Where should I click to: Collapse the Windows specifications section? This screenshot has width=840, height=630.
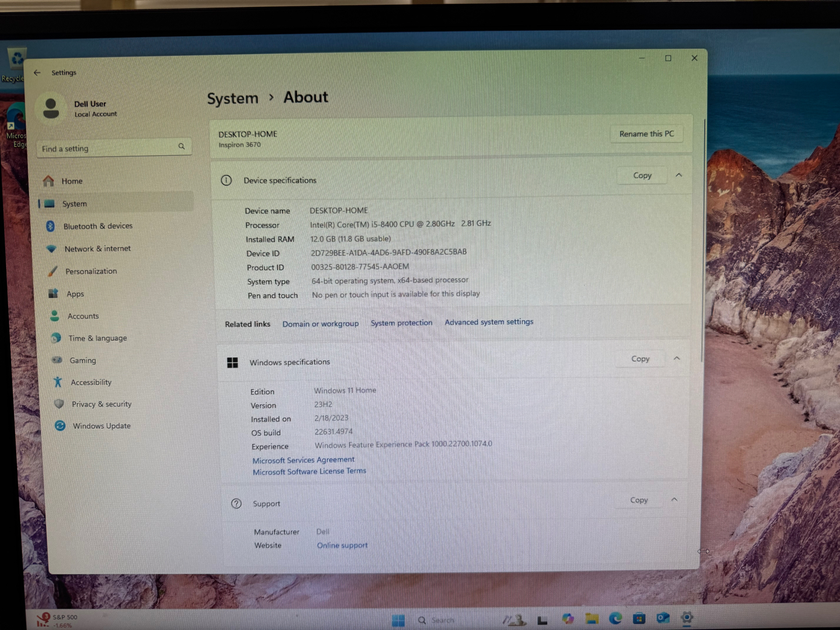point(677,358)
